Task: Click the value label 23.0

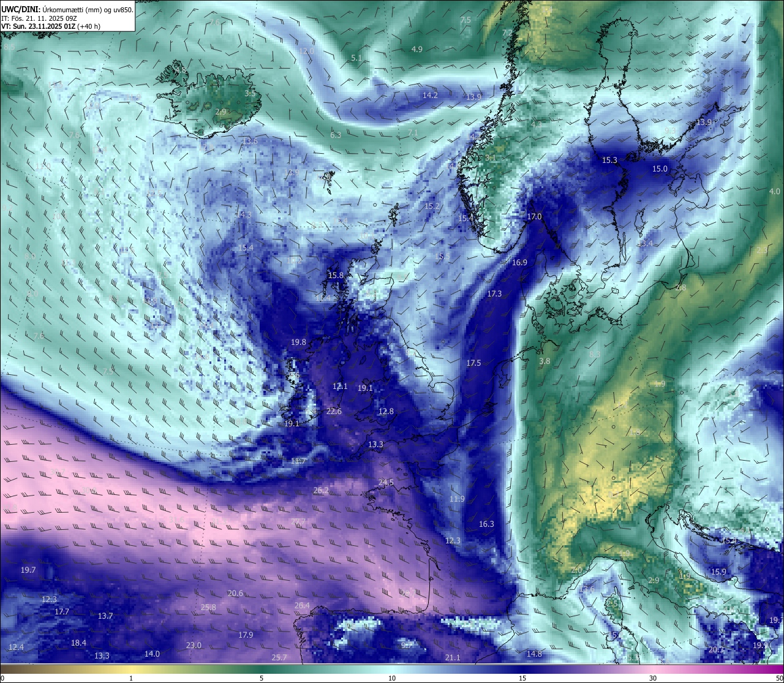Action: pyautogui.click(x=194, y=645)
